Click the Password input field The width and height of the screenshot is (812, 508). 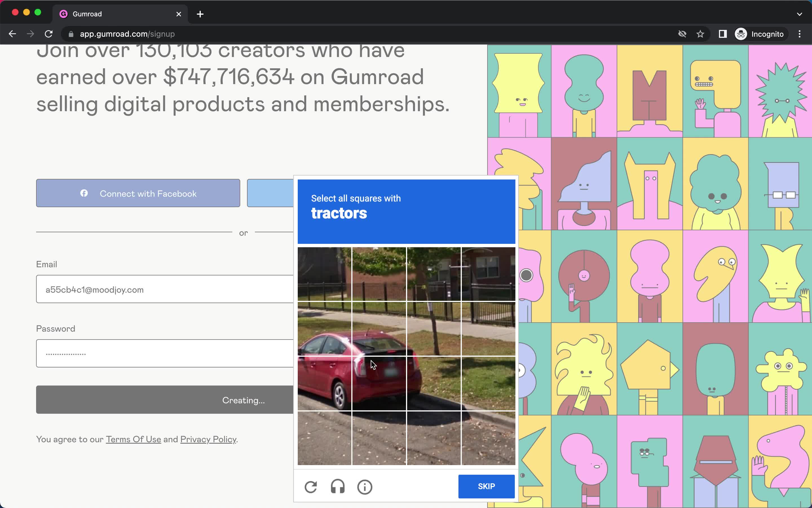tap(165, 353)
